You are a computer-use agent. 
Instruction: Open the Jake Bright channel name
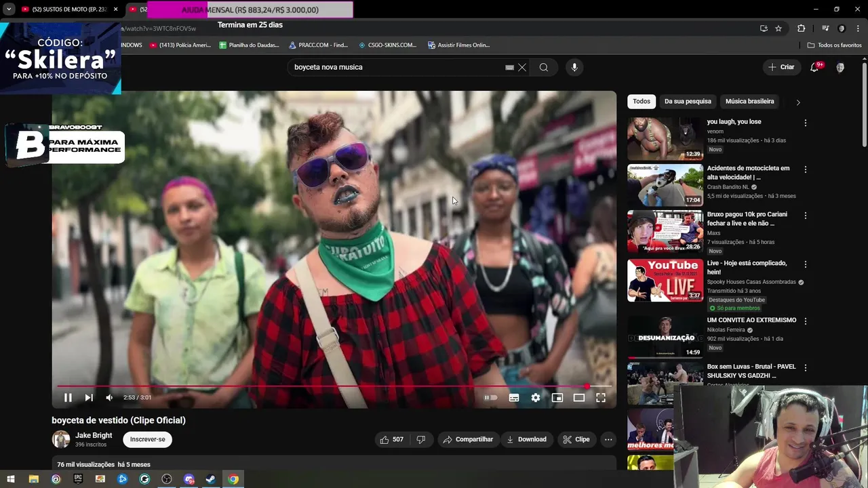(94, 435)
